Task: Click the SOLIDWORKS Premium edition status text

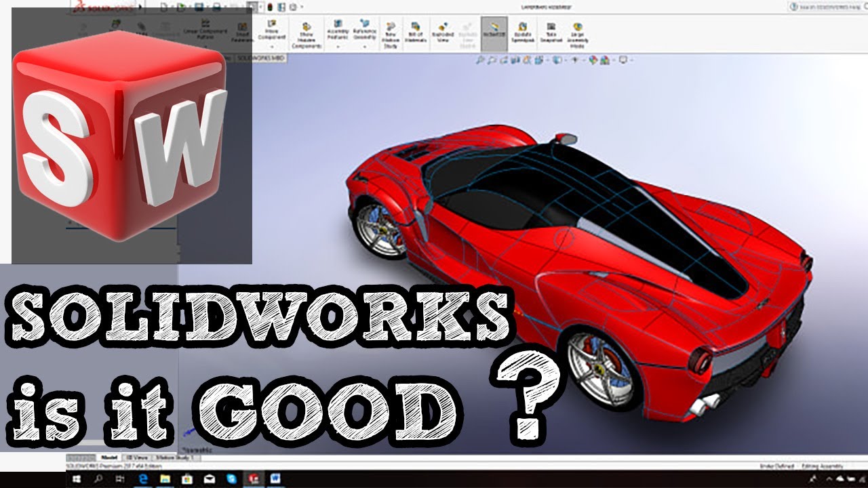Action: 114,465
